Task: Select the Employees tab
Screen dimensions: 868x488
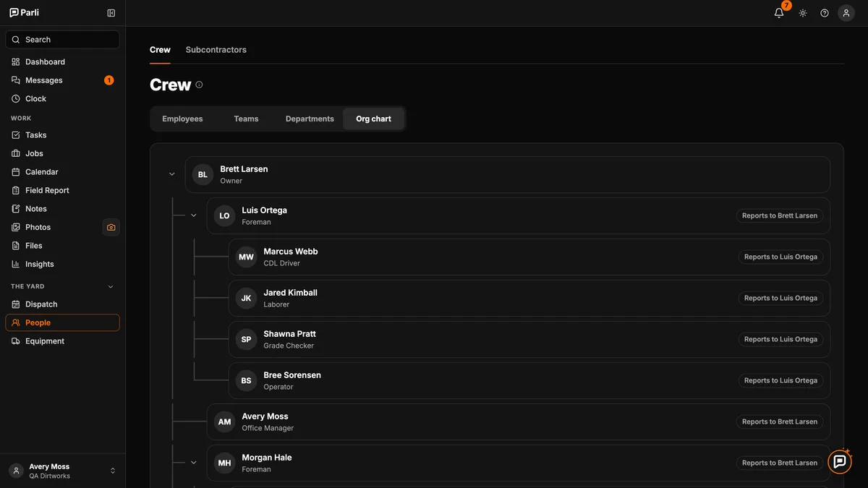Action: click(182, 119)
